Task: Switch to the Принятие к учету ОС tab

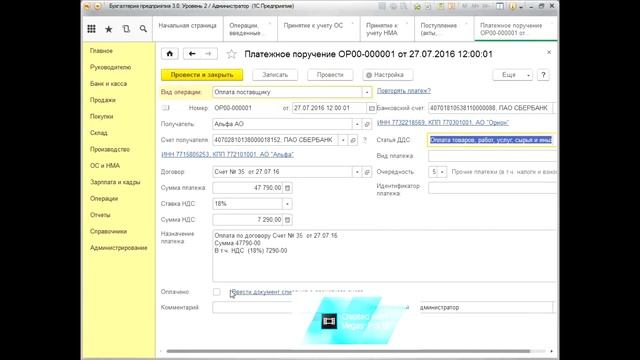Action: 319,29
